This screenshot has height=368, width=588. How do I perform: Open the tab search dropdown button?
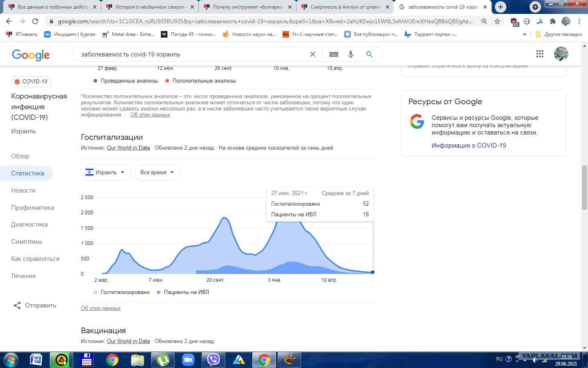[535, 7]
